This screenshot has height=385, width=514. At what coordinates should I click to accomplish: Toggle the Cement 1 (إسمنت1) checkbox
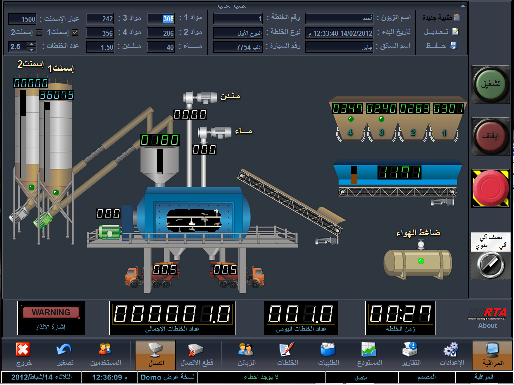pos(75,32)
